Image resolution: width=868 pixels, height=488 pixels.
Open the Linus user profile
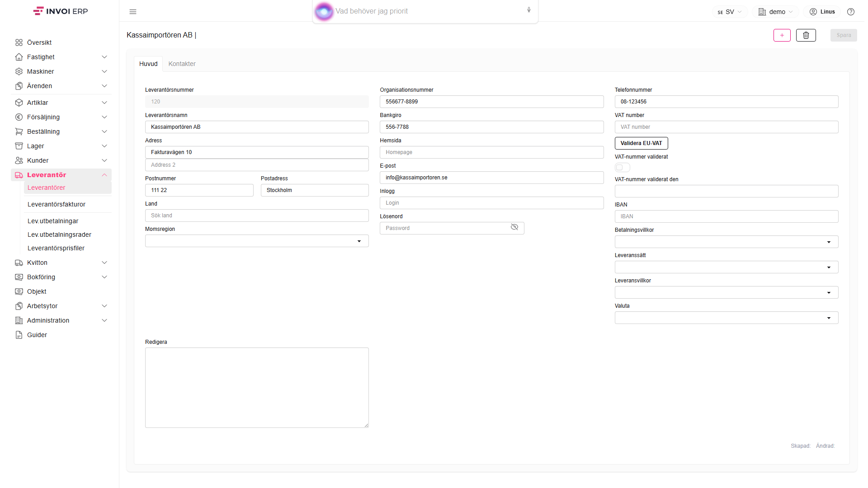coord(822,12)
